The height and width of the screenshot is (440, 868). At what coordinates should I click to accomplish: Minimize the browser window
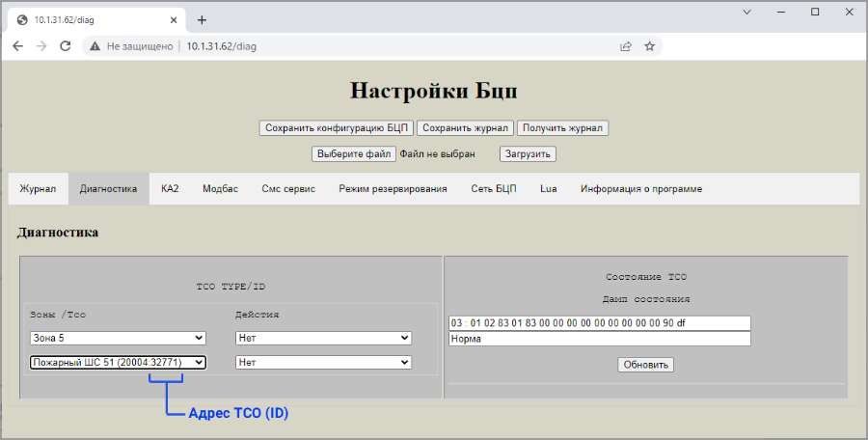point(781,13)
